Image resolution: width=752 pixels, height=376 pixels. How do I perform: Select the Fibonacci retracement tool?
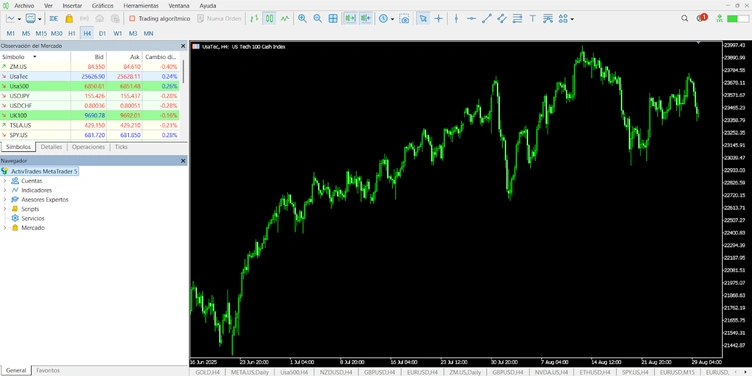coord(517,19)
